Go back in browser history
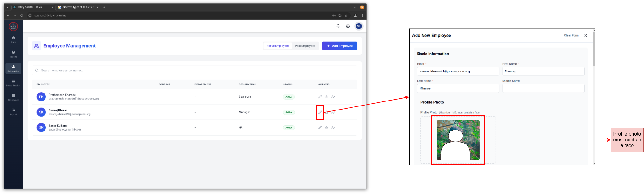The image size is (644, 194). [x=8, y=15]
